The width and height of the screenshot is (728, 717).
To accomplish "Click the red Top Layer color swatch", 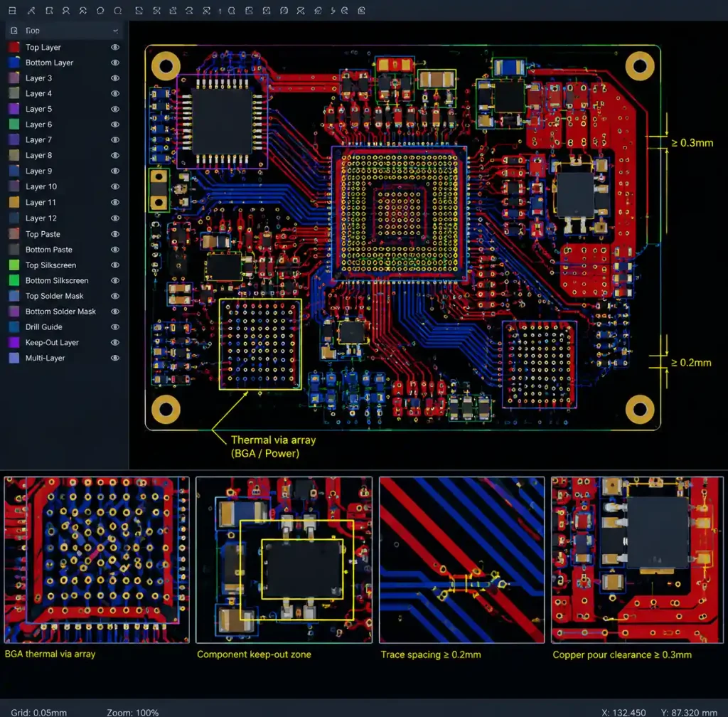I will point(14,47).
